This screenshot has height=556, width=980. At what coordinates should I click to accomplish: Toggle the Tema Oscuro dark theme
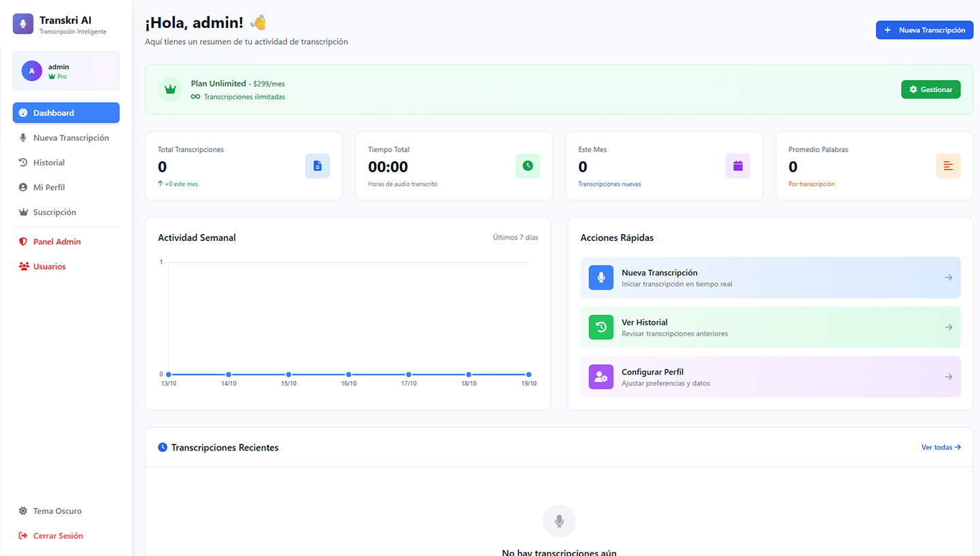[57, 511]
